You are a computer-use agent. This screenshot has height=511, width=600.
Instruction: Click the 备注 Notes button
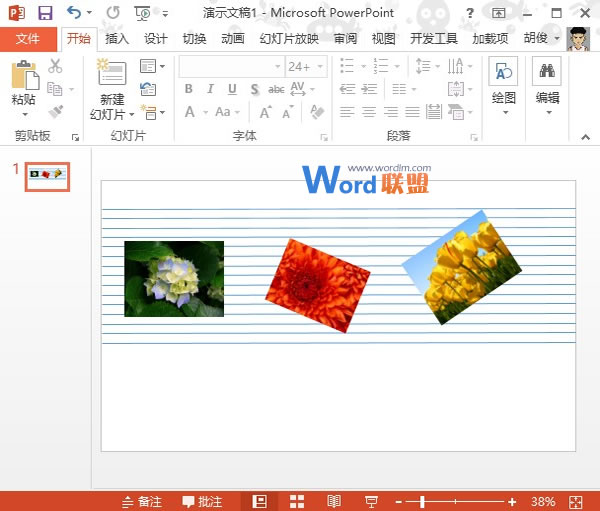tap(142, 501)
